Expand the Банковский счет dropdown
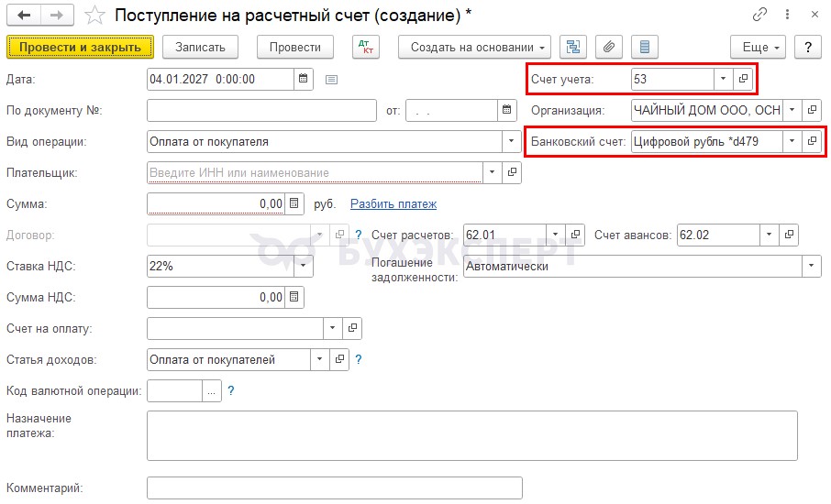Viewport: 831px width, 504px height. coord(792,141)
